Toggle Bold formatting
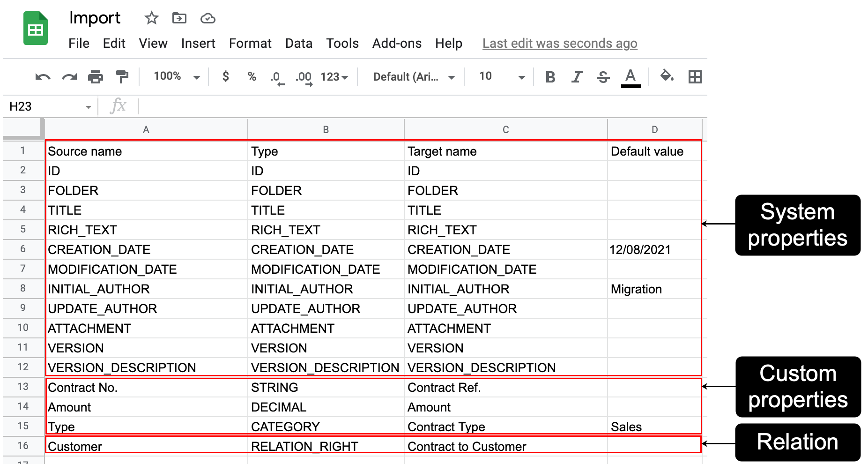Image resolution: width=868 pixels, height=464 pixels. (x=550, y=77)
